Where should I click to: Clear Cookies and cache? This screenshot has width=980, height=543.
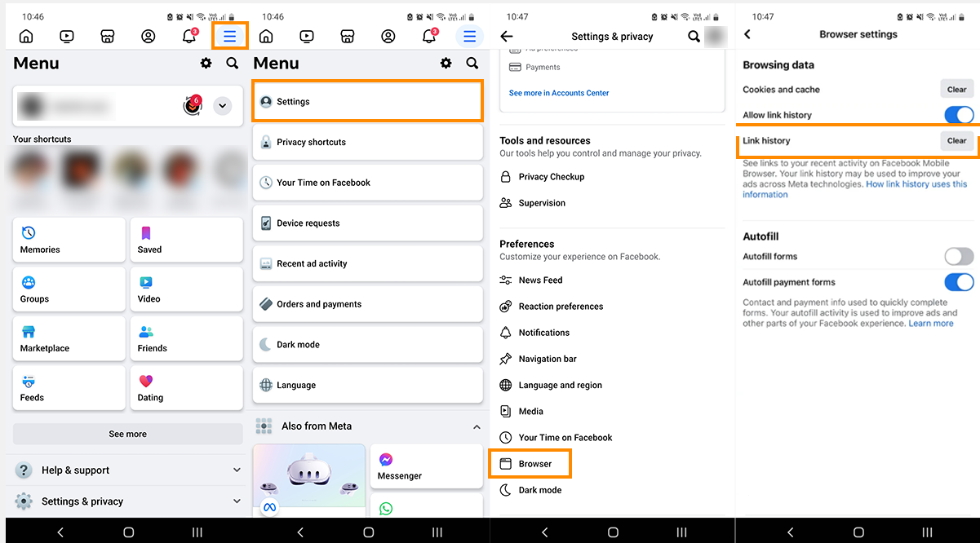957,90
